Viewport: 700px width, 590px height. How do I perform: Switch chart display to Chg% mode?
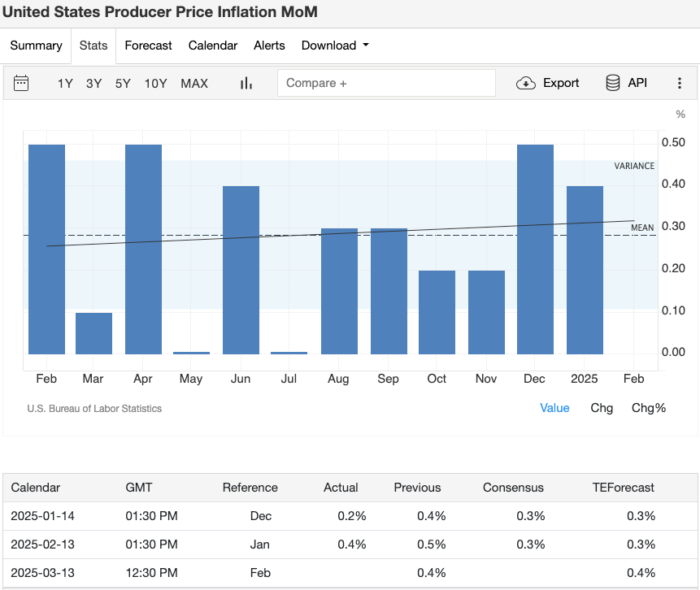click(x=648, y=408)
